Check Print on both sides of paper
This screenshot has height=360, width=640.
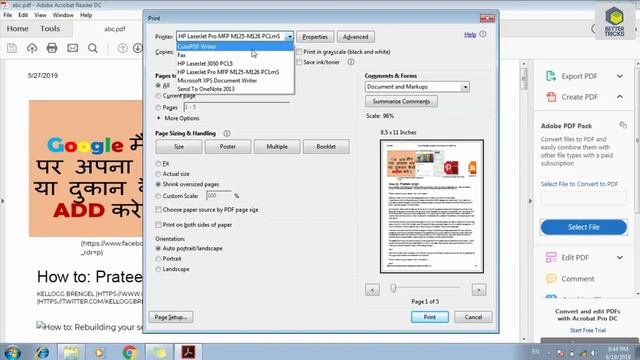pos(158,224)
